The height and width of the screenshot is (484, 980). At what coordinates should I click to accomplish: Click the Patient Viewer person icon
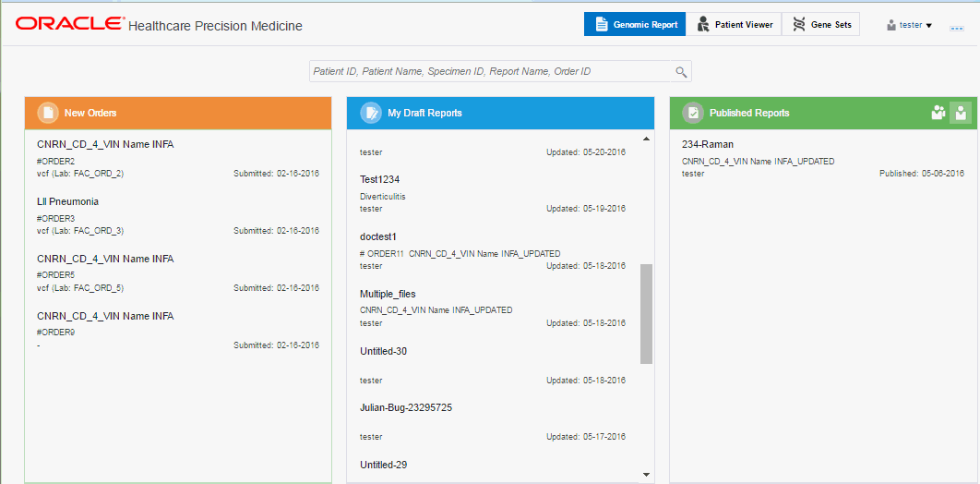(702, 24)
